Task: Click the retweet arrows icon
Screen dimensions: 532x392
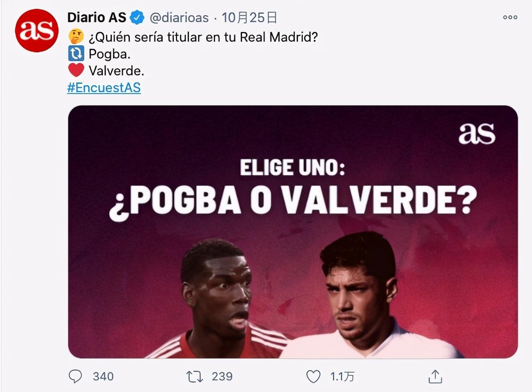Action: [x=195, y=376]
